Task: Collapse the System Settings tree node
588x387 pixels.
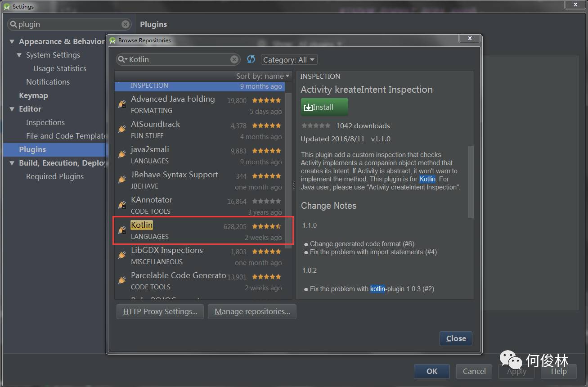Action: pos(19,55)
